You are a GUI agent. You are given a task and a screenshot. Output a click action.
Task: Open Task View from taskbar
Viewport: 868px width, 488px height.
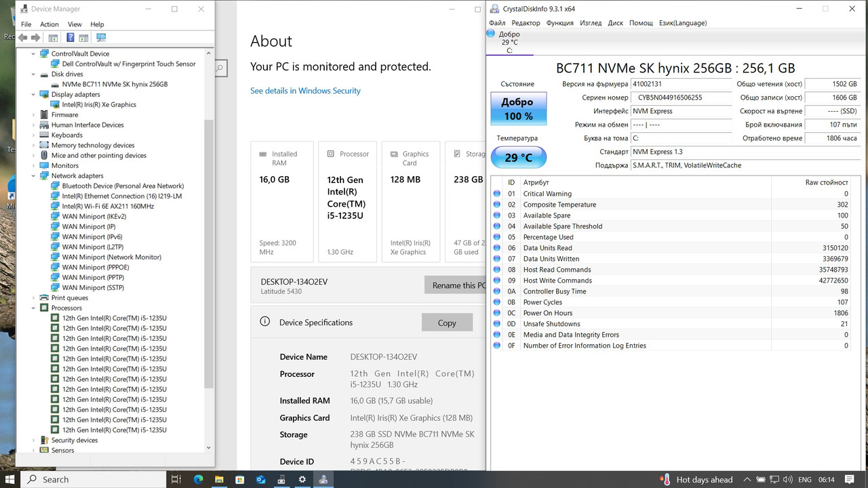(x=176, y=479)
